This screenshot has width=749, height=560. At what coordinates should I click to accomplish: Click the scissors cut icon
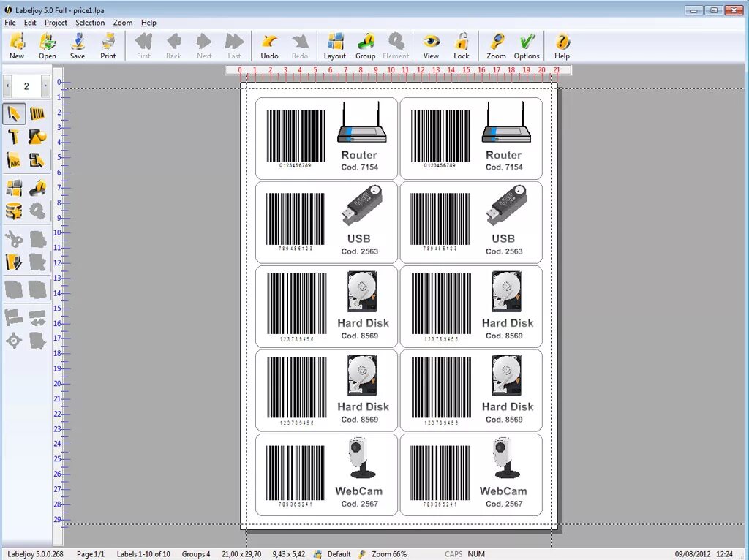click(14, 239)
